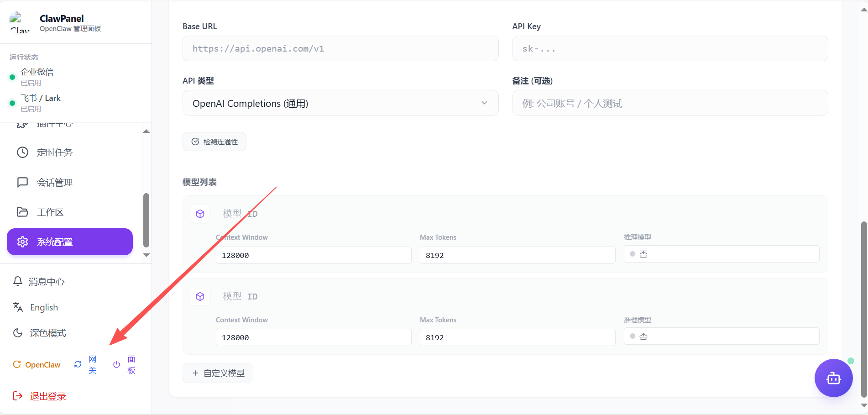Click the ClawPanel logo image

tap(20, 23)
